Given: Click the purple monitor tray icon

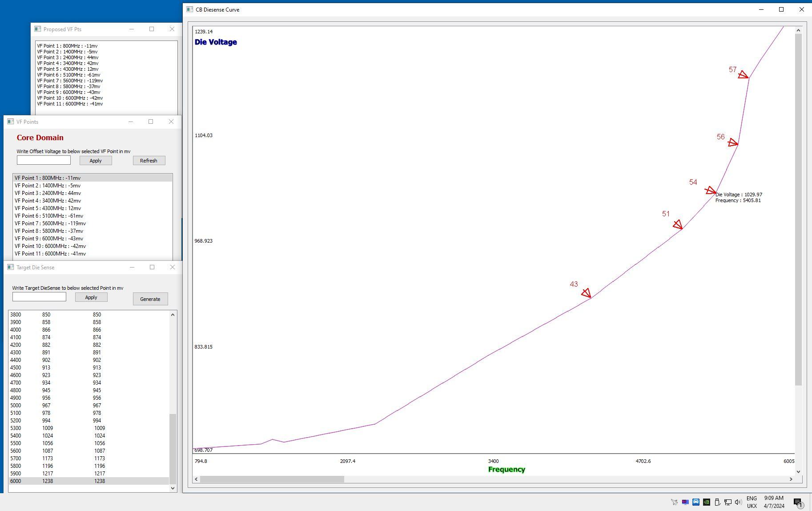Looking at the screenshot, I should (685, 502).
